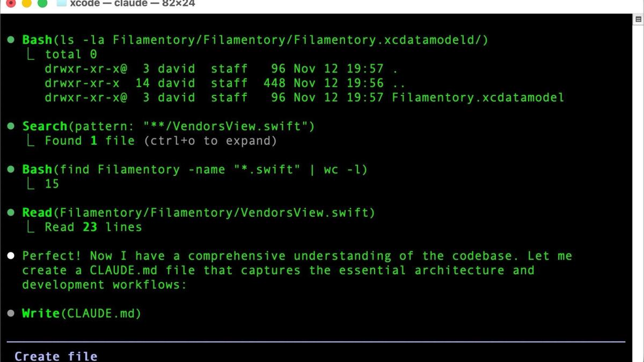644x362 pixels.
Task: Click the gray pending dot beside Write(CLAUDE.md)
Action: (11, 313)
